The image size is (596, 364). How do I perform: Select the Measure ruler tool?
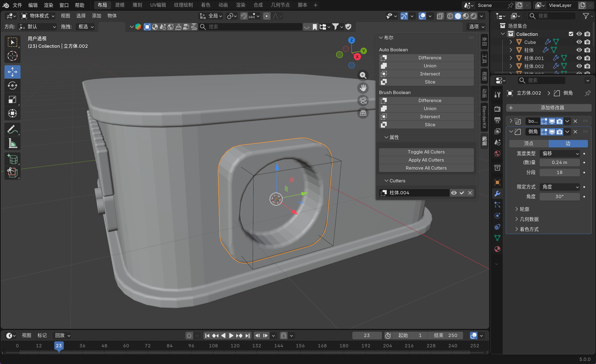[12, 143]
